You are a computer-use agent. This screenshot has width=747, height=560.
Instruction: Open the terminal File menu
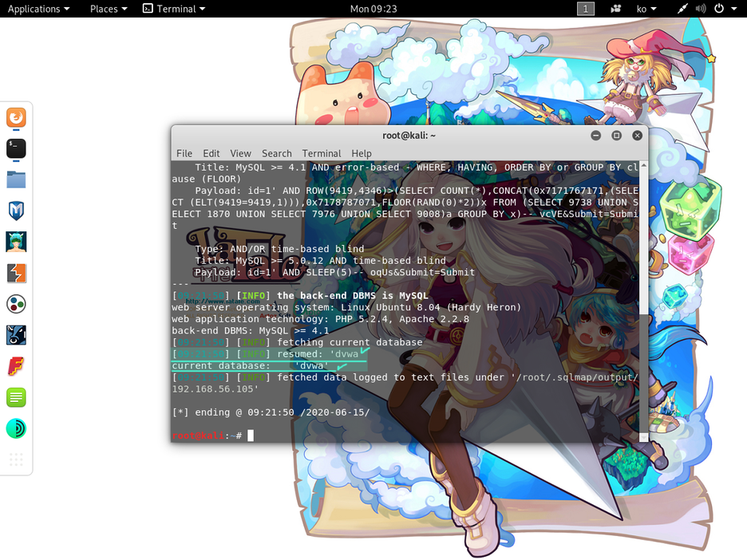[x=184, y=153]
